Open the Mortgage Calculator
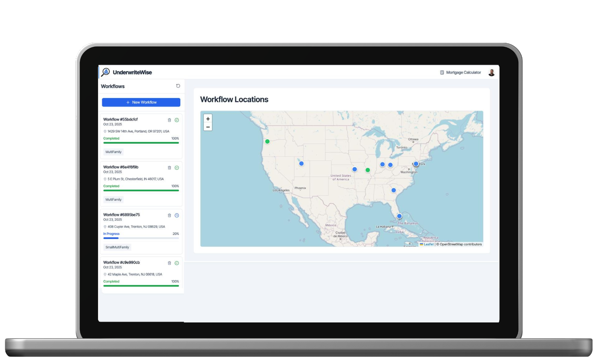599x364 pixels. 461,73
